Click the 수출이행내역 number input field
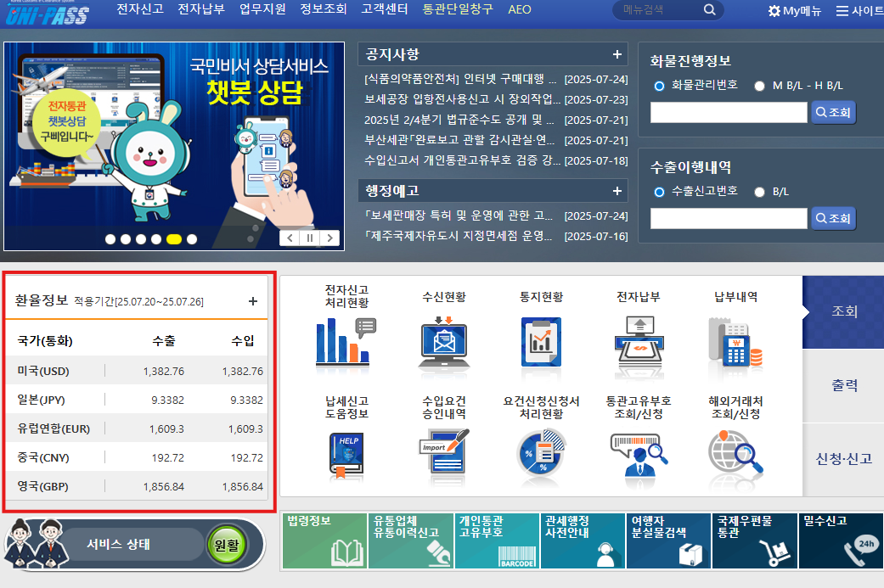The width and height of the screenshot is (884, 588). [729, 218]
